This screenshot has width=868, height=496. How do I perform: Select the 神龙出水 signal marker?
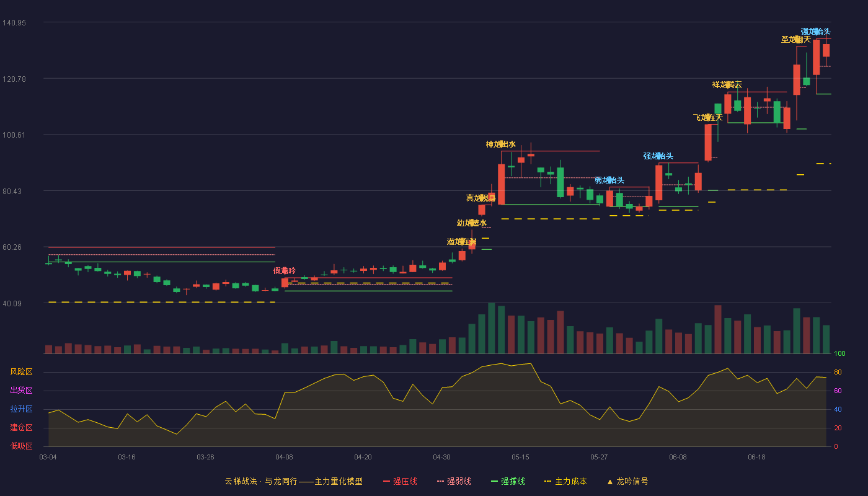point(501,144)
